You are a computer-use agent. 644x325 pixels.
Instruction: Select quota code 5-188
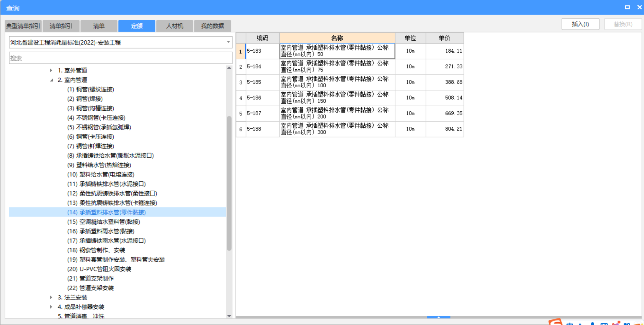tap(262, 129)
